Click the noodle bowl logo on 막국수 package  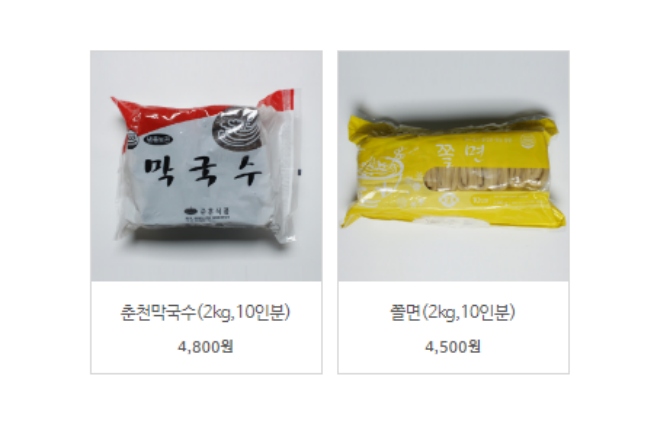[x=237, y=127]
